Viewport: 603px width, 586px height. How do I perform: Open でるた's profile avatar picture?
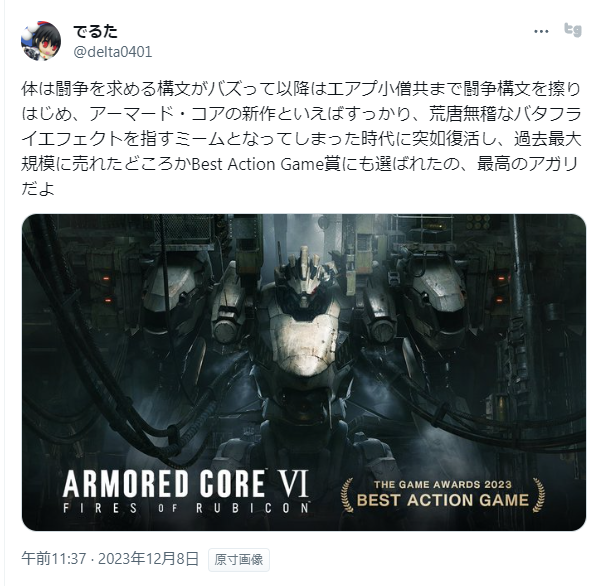point(41,41)
